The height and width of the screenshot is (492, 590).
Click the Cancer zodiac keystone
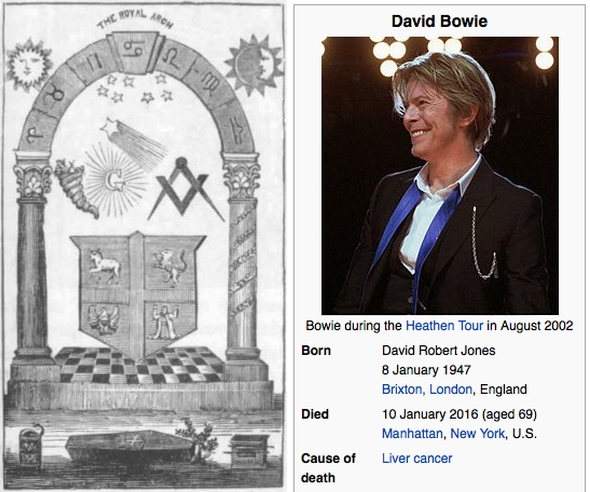tap(136, 52)
